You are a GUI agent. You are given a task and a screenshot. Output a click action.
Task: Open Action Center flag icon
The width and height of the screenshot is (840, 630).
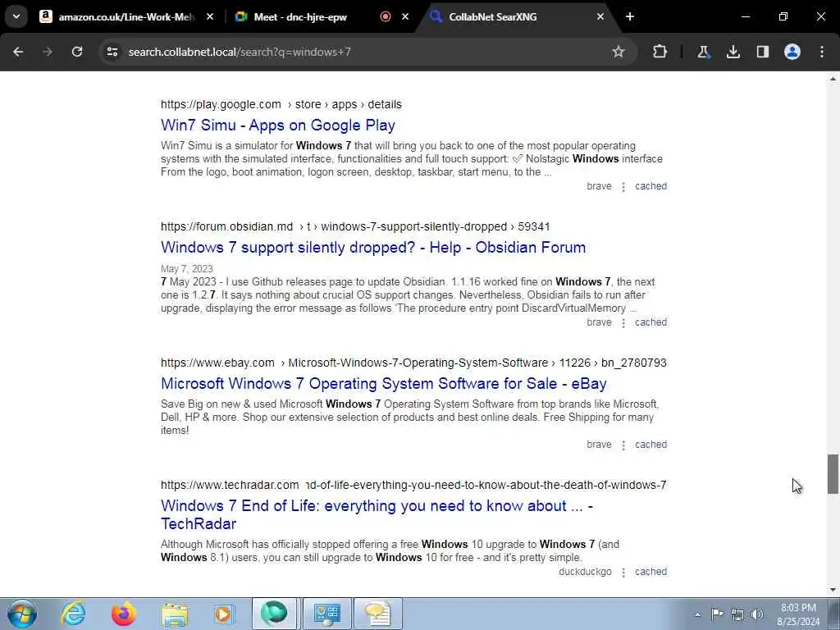tap(717, 614)
